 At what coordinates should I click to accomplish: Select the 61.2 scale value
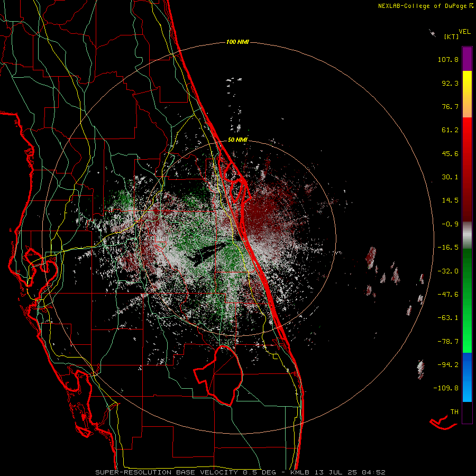tap(450, 130)
